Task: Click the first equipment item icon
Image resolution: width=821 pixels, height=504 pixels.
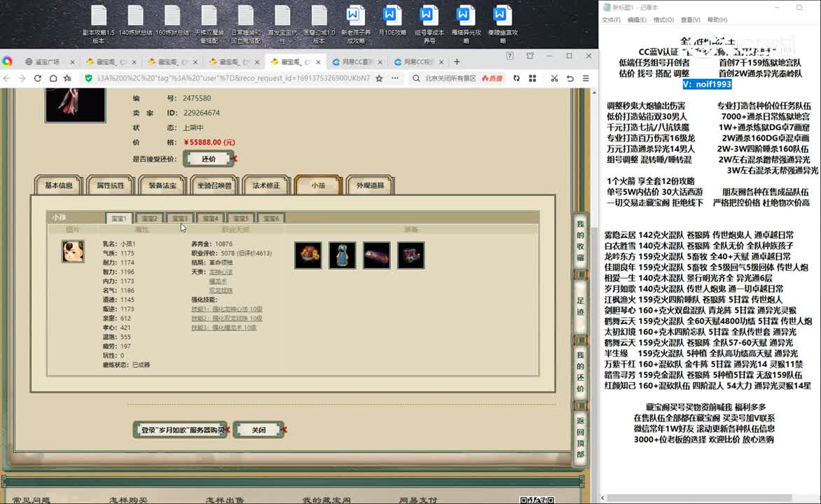Action: (x=308, y=255)
